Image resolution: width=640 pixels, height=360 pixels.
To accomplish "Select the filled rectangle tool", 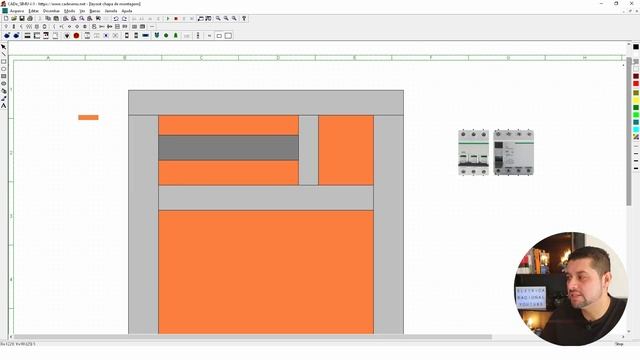I will click(x=4, y=76).
